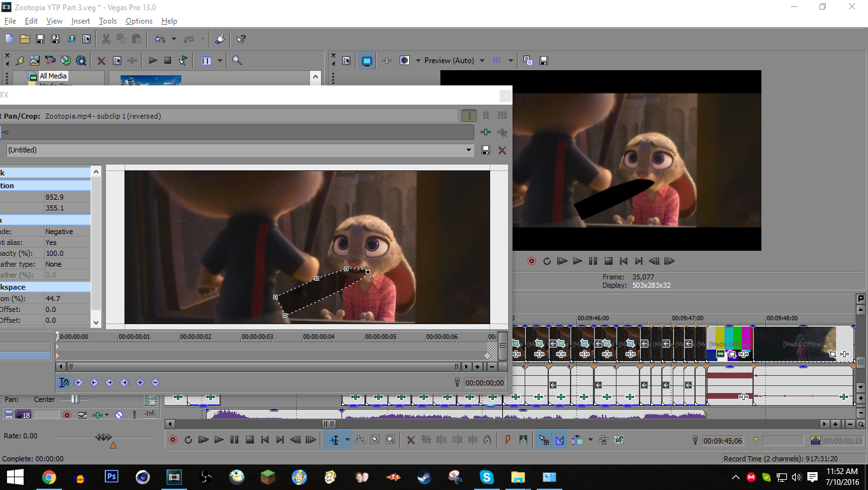Delete the preset with red X icon
The image size is (868, 490).
coord(502,150)
